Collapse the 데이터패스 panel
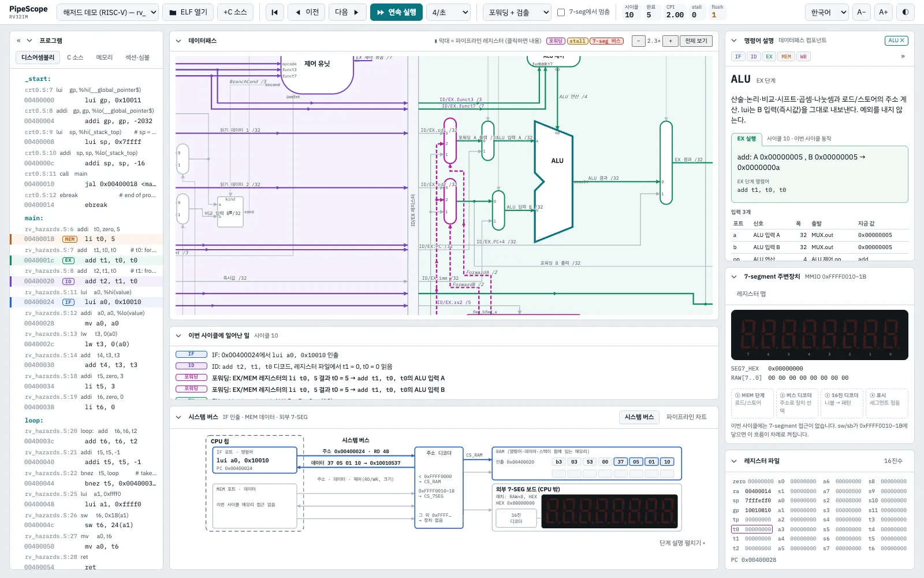This screenshot has height=578, width=924. tap(178, 41)
